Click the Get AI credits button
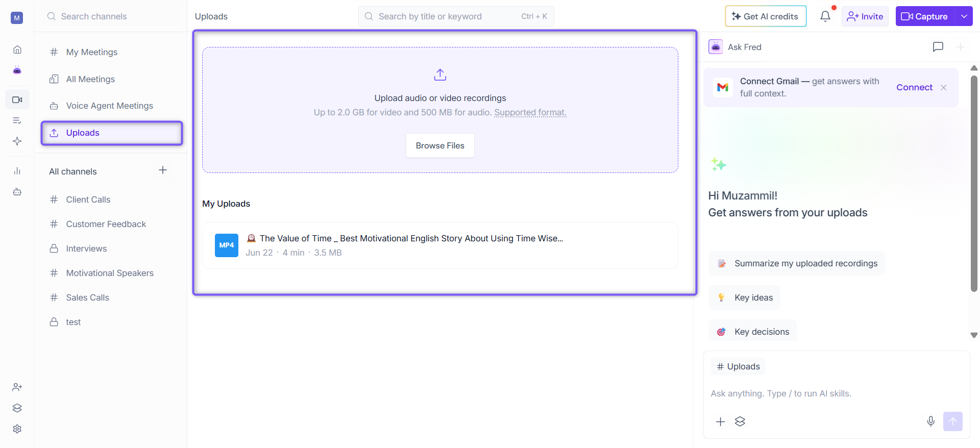Screen dimensions: 980x448 766,16
